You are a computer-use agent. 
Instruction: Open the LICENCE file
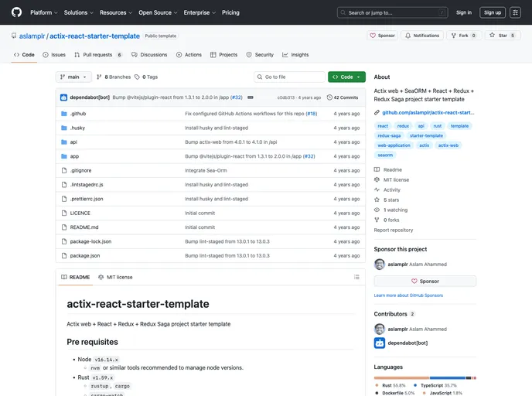(80, 213)
